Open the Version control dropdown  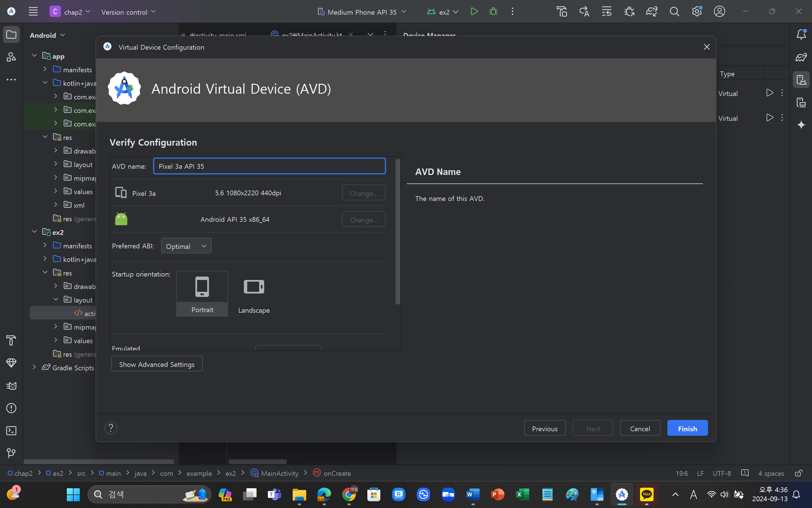click(x=129, y=12)
